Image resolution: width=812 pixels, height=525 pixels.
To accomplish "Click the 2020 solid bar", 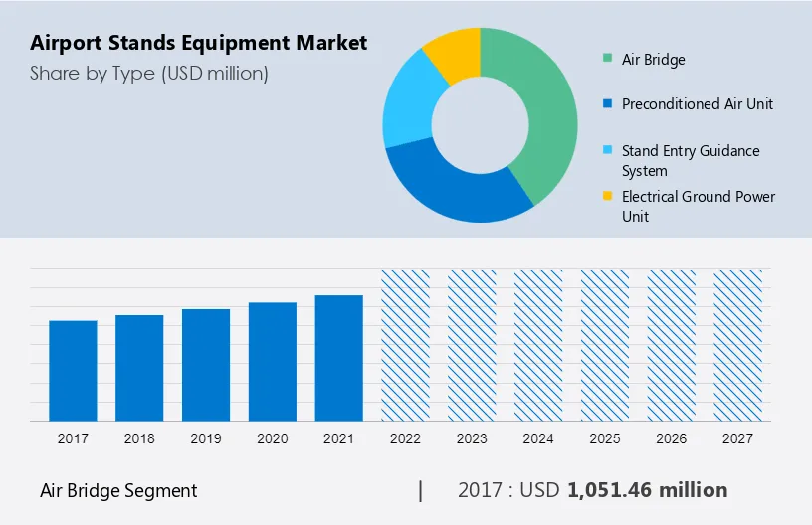I will (x=273, y=362).
